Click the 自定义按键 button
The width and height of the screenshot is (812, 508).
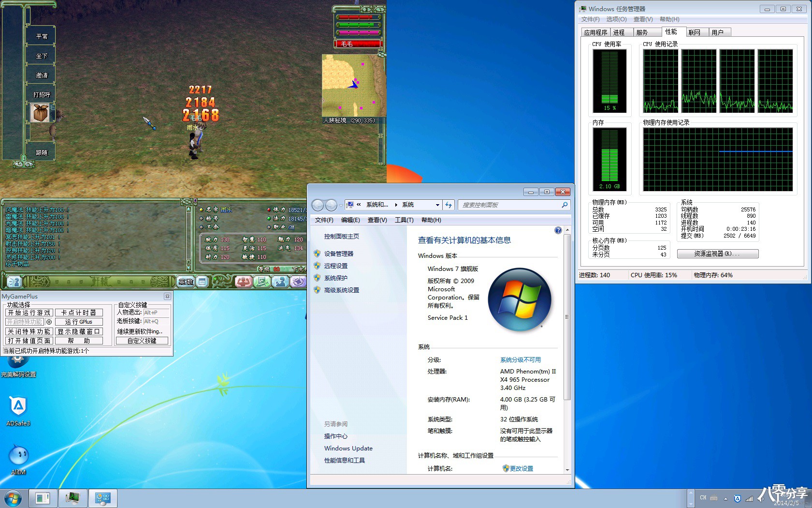point(142,341)
